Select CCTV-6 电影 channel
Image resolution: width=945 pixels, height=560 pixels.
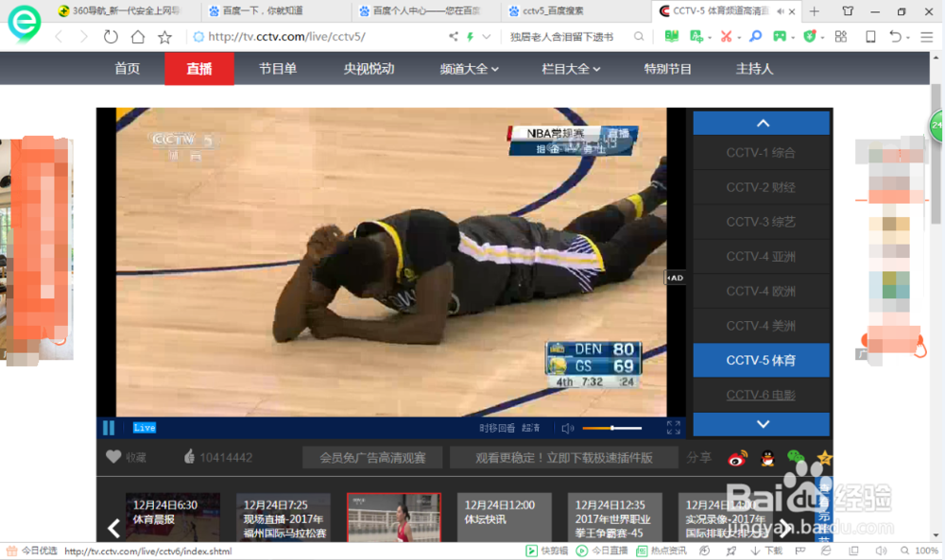pos(761,395)
